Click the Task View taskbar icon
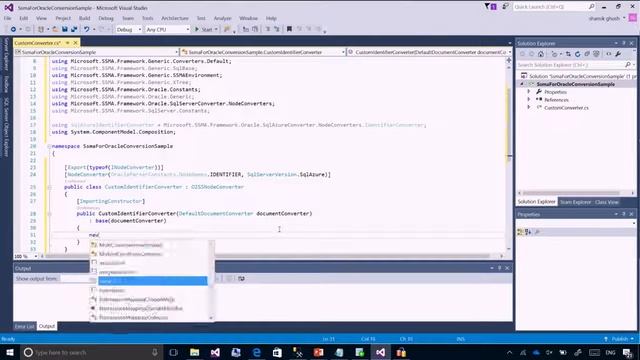The height and width of the screenshot is (360, 640). click(x=173, y=352)
